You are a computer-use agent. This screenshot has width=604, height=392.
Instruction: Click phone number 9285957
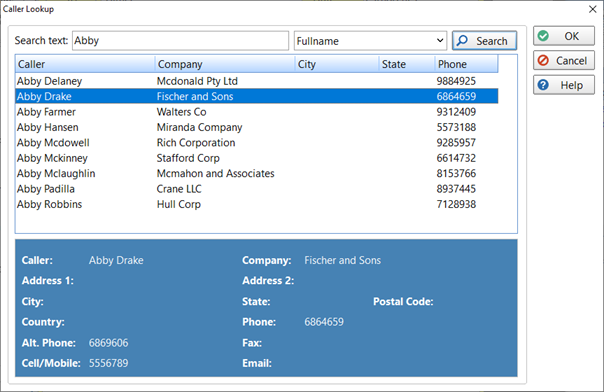pyautogui.click(x=456, y=142)
